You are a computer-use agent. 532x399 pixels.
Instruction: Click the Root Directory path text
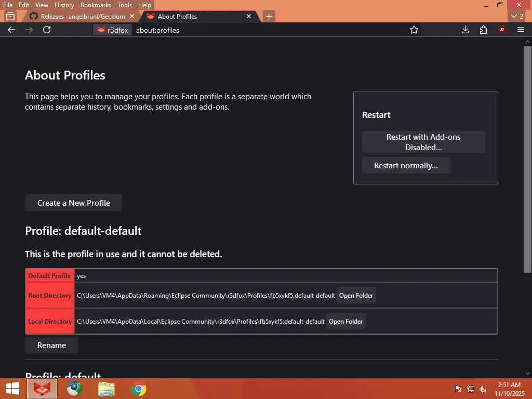(206, 296)
